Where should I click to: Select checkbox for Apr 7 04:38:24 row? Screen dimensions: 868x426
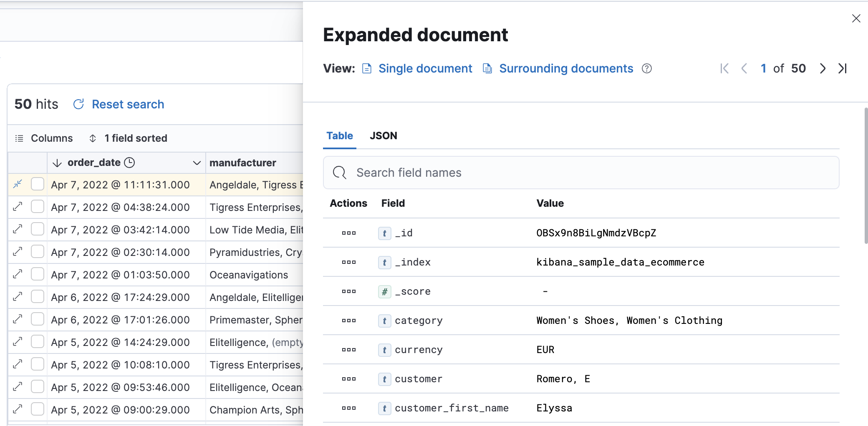pos(38,206)
